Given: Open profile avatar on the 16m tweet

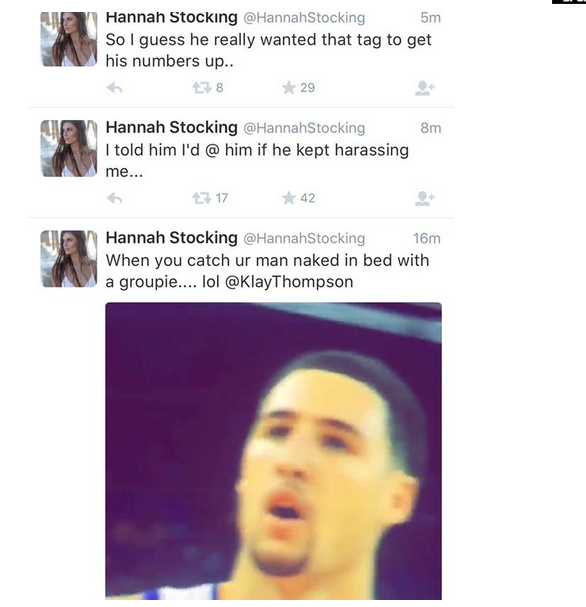Looking at the screenshot, I should click(69, 259).
